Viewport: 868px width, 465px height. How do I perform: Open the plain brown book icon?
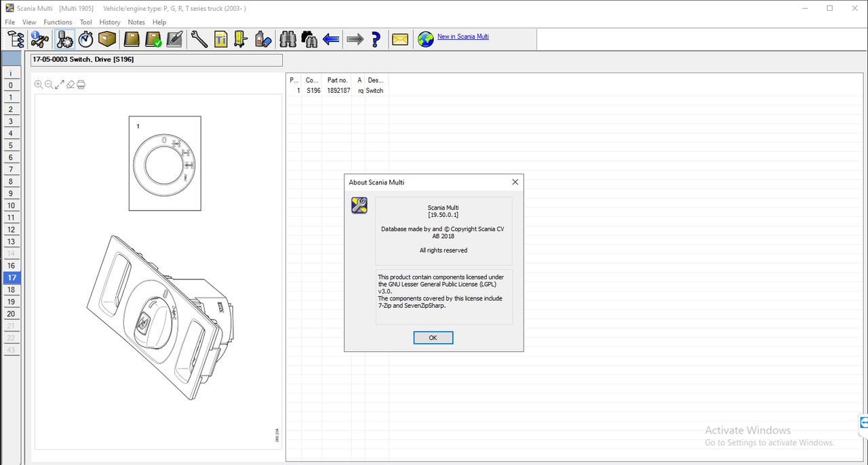[x=131, y=39]
